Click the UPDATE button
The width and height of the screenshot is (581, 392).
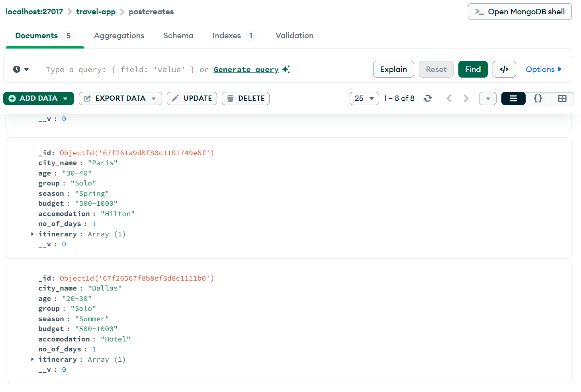tap(192, 98)
